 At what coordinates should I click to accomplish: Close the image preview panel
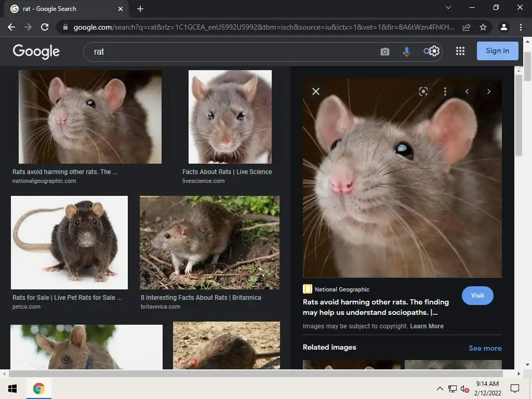[x=315, y=91]
